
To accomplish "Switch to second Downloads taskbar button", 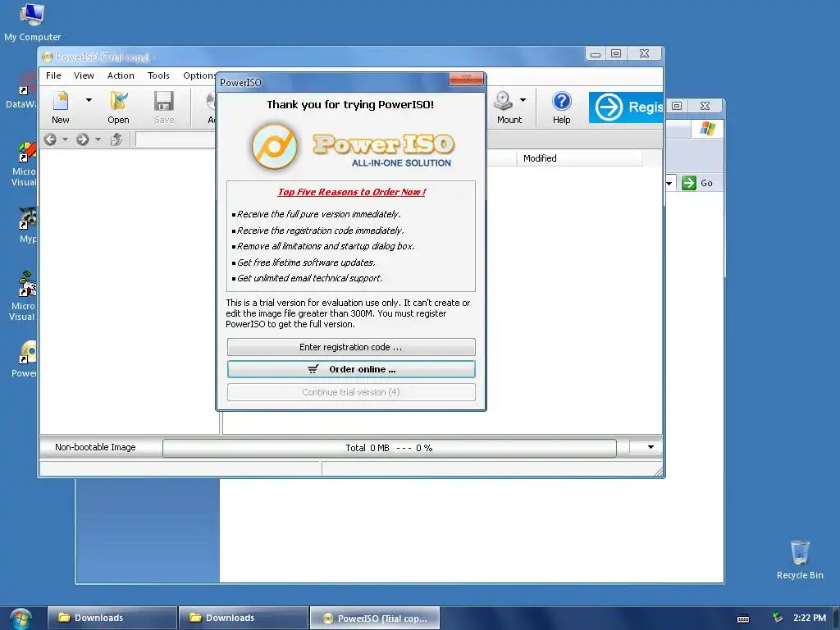I will [243, 618].
